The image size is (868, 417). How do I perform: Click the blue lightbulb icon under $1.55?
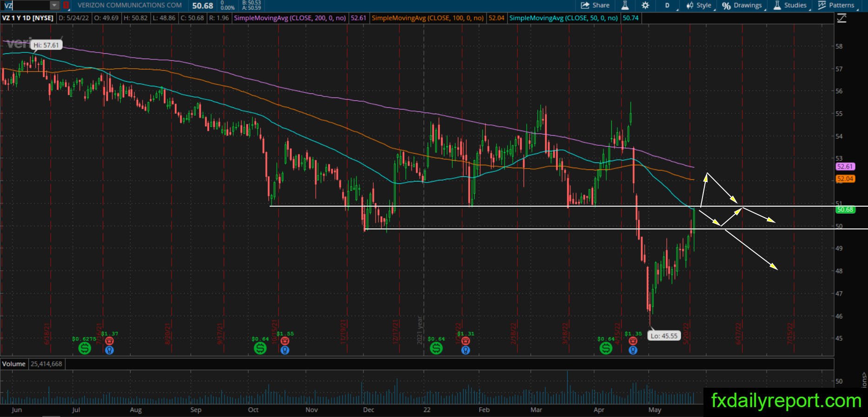coord(285,350)
